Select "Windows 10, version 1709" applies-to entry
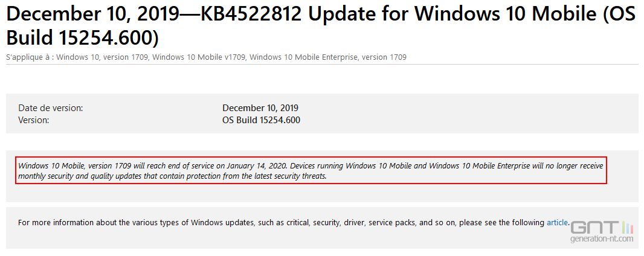The image size is (644, 256). [x=103, y=57]
